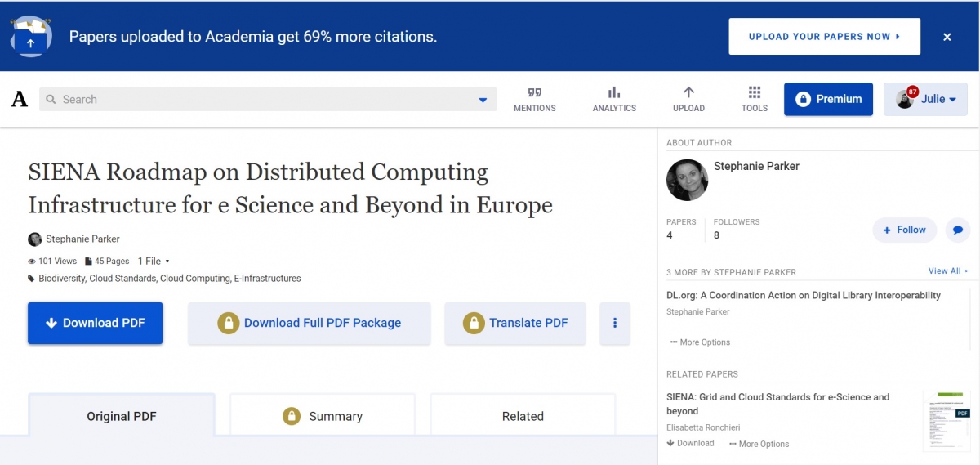980x465 pixels.
Task: Expand the 1 File dropdown
Action: 154,262
